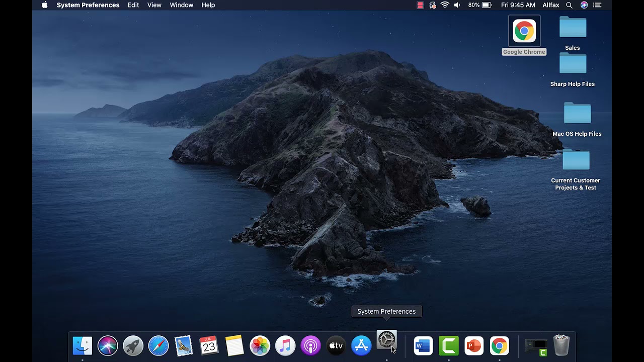The height and width of the screenshot is (362, 644).
Task: Open Finder from the Dock
Action: coord(83,346)
